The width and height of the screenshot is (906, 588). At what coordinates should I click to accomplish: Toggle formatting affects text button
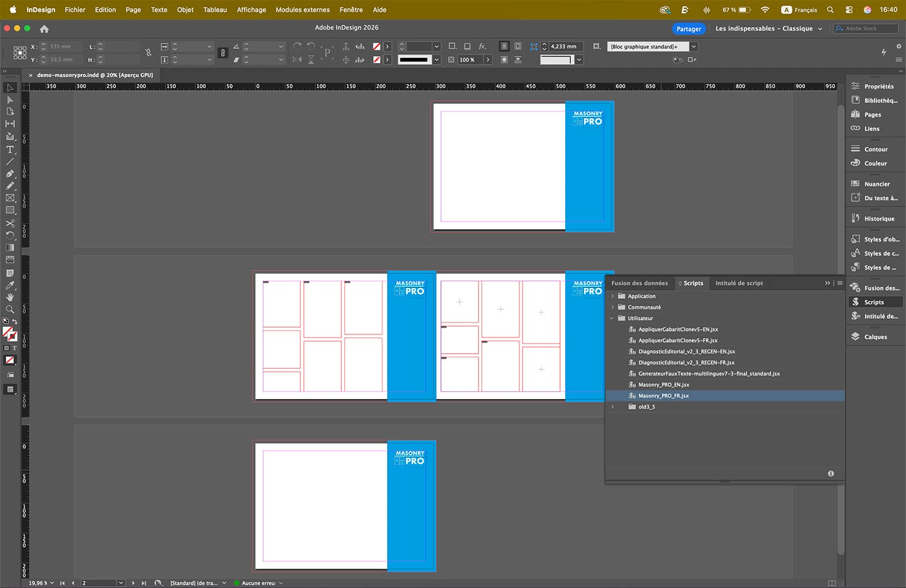tap(14, 348)
